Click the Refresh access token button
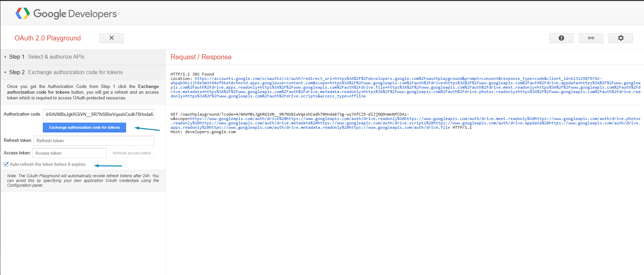Image resolution: width=644 pixels, height=275 pixels. [x=131, y=153]
